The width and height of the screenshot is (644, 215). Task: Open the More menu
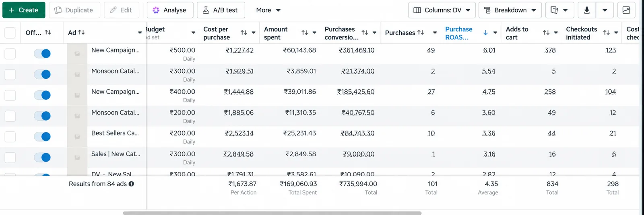coord(268,10)
